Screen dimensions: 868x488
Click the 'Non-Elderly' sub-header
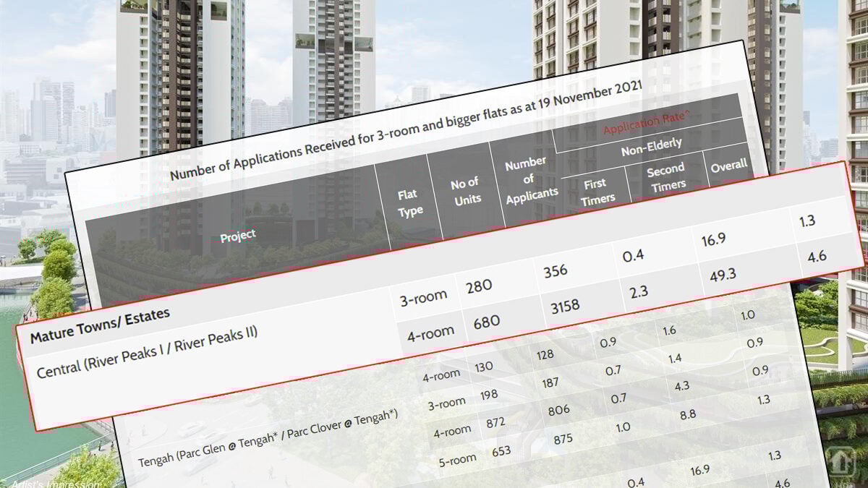651,147
